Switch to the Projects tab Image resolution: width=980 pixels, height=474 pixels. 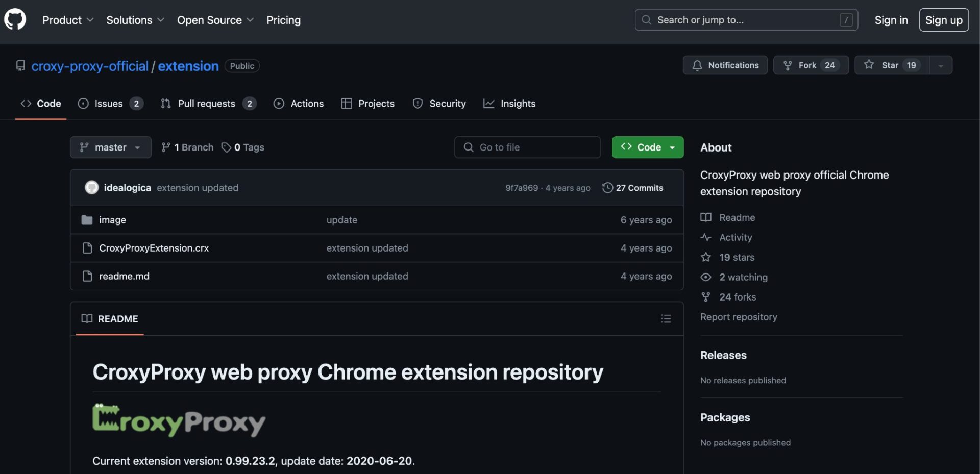(368, 104)
